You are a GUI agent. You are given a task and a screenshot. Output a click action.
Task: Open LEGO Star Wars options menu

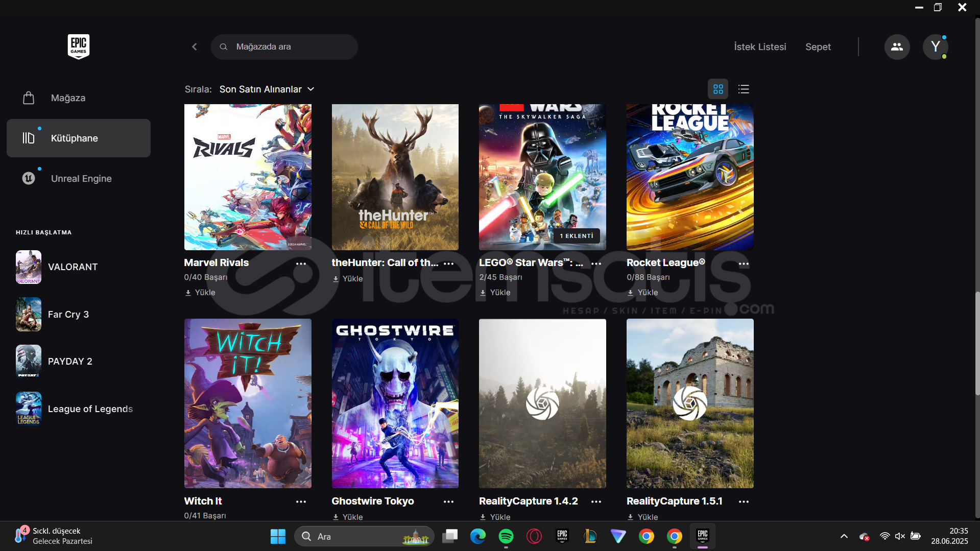point(596,263)
